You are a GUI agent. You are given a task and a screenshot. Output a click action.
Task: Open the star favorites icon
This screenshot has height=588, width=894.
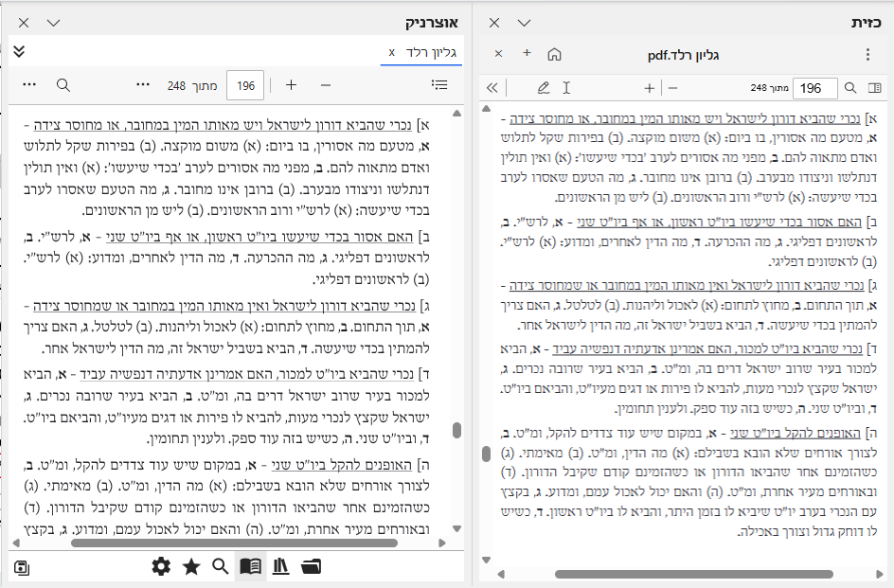pyautogui.click(x=190, y=565)
